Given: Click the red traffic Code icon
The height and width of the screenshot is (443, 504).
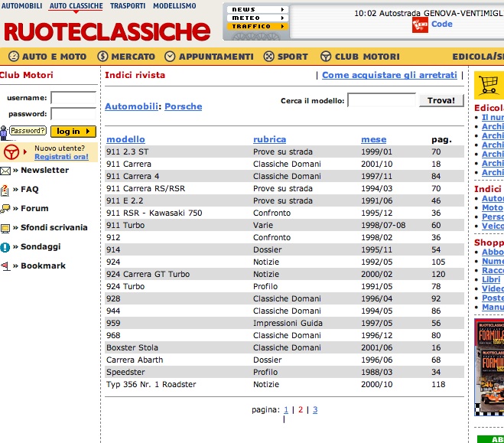Looking at the screenshot, I should click(x=420, y=25).
